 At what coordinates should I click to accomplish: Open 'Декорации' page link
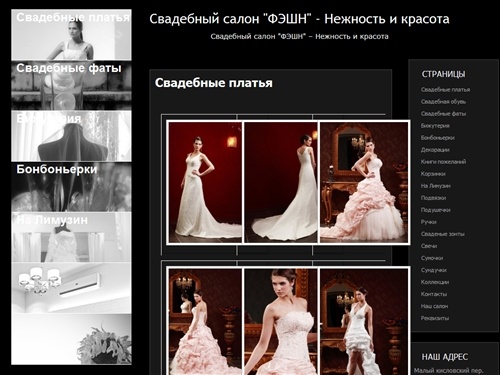[x=435, y=150]
